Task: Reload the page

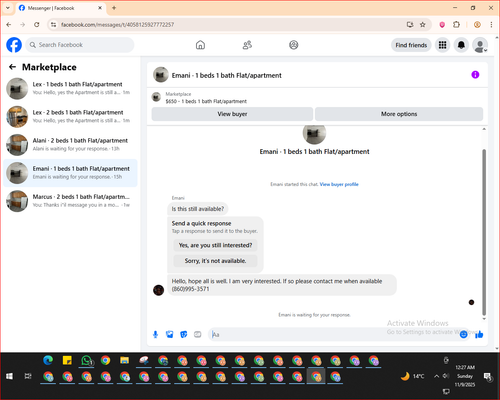Action: click(37, 25)
